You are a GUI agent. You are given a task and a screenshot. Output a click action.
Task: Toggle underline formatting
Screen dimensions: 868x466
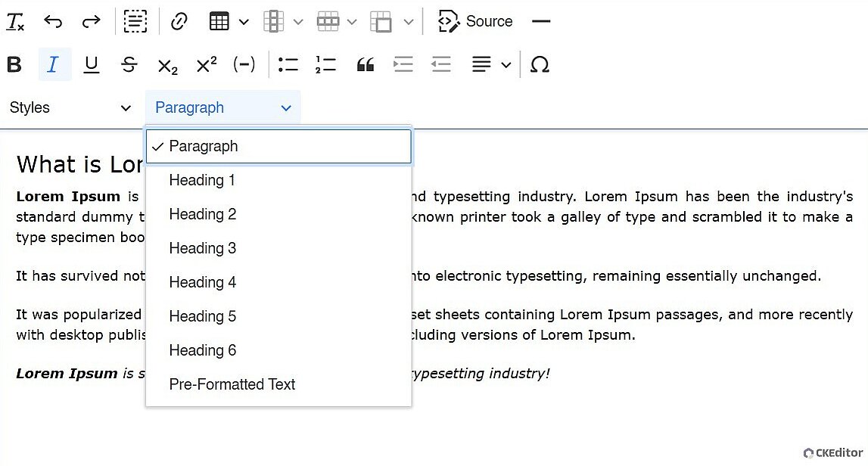[x=92, y=65]
